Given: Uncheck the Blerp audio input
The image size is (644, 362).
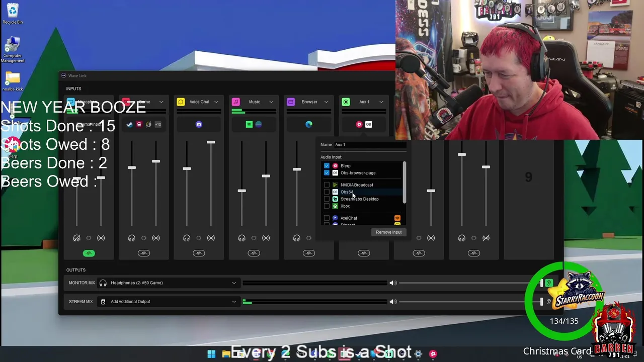Looking at the screenshot, I should [327, 166].
